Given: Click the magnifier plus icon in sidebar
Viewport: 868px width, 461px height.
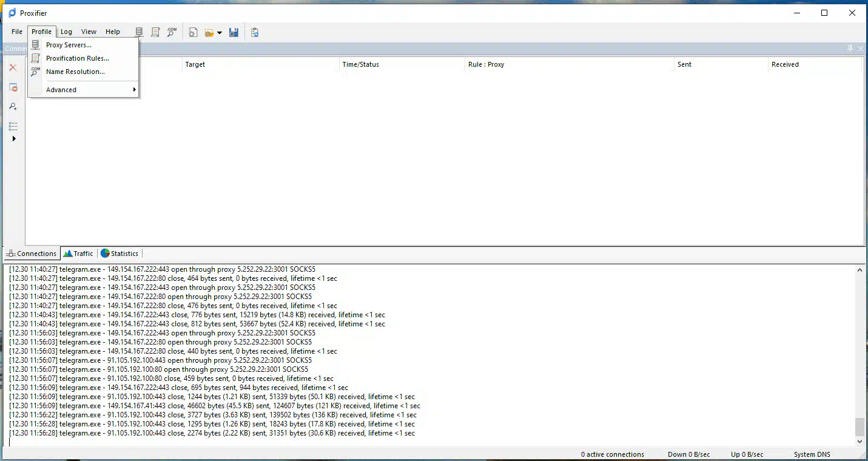Looking at the screenshot, I should click(x=13, y=106).
